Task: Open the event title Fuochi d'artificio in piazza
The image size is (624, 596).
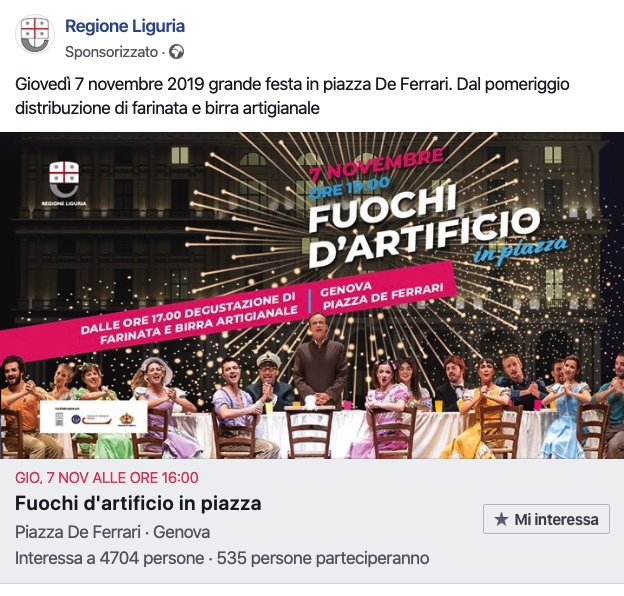Action: (138, 503)
